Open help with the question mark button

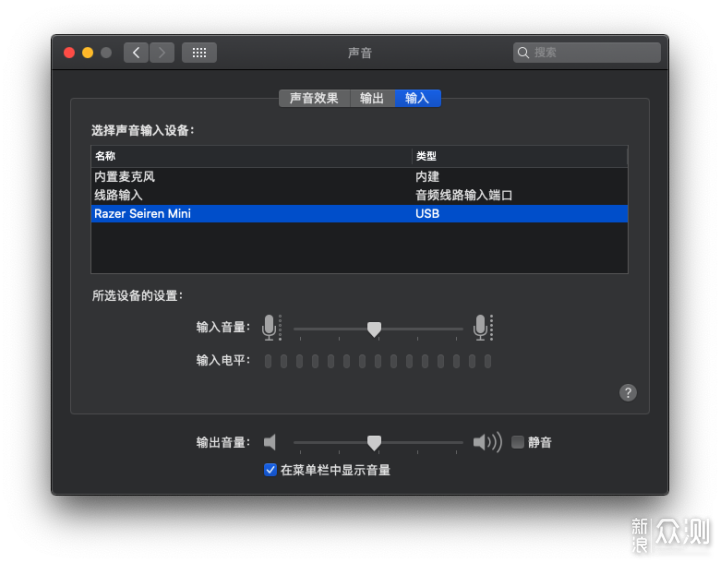pyautogui.click(x=628, y=393)
